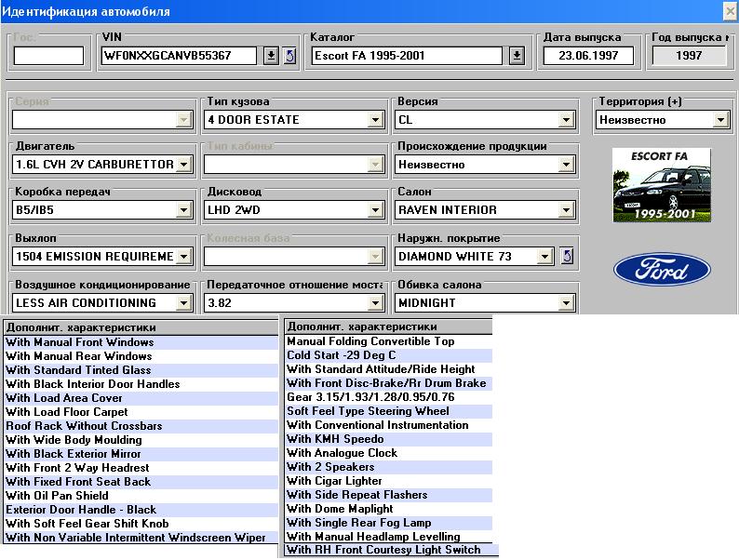Screen dimensions: 739x560
Task: Open the product origin dropdown under Происхождение продукции
Action: (566, 165)
